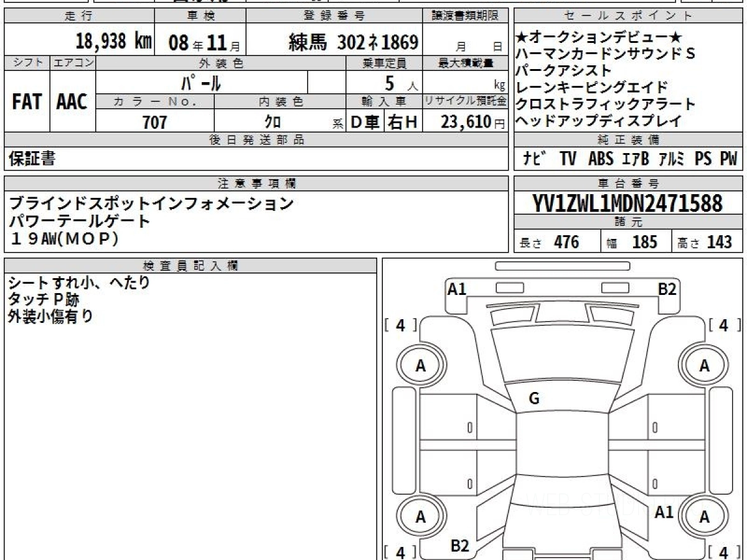Select the アルミ equipment item

pos(671,159)
